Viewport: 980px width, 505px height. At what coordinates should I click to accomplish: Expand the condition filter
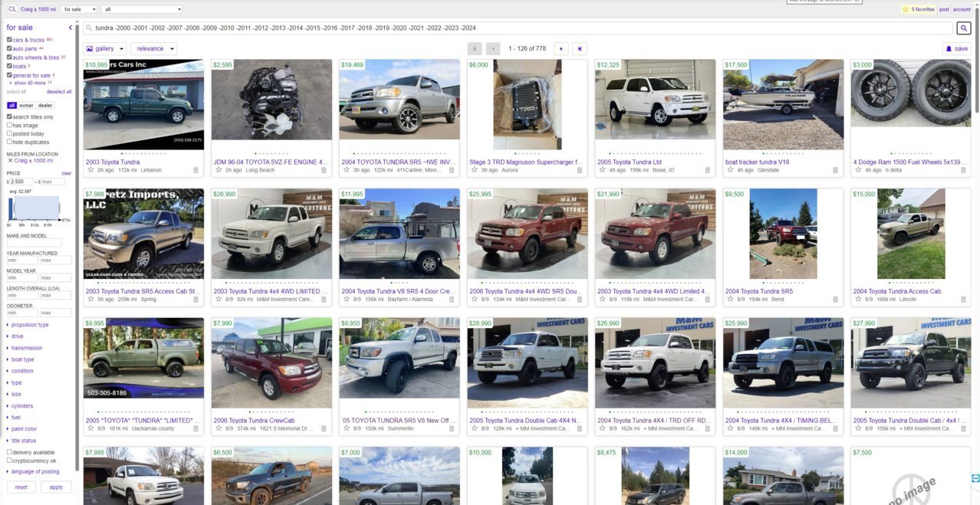[x=21, y=371]
